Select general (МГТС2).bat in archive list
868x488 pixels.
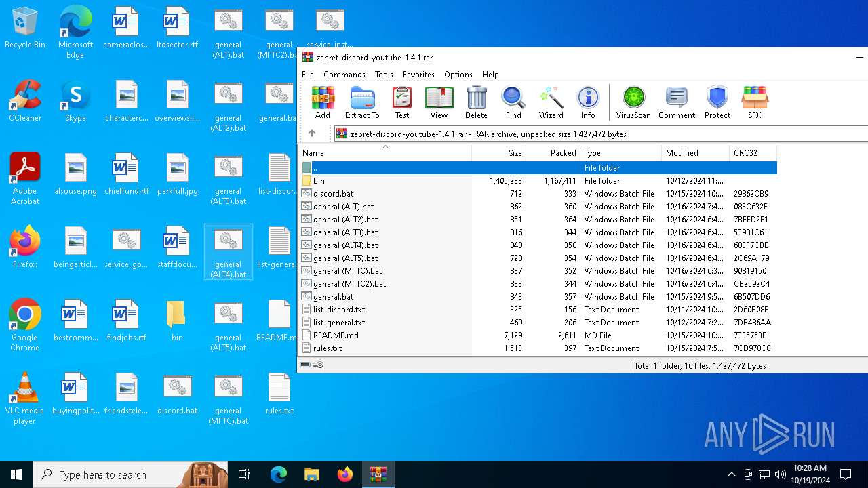tap(538, 284)
